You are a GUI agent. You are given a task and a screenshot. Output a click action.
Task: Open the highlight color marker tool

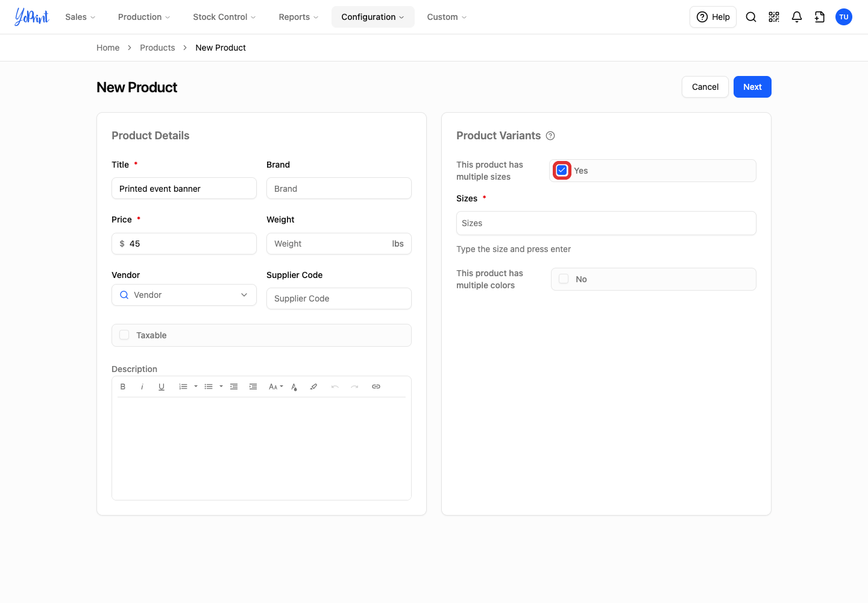click(313, 387)
